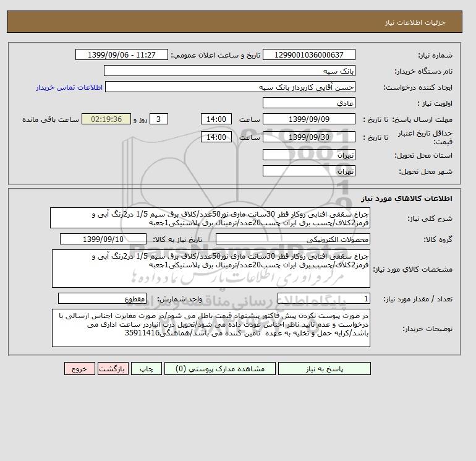Click the price validity date 1399/09/30
The image size is (476, 461).
308,137
